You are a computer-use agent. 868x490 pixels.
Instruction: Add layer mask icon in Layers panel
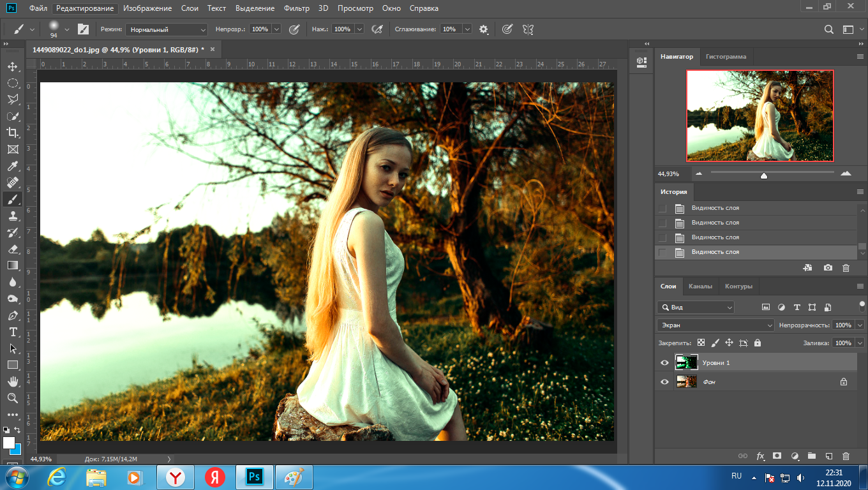point(777,456)
